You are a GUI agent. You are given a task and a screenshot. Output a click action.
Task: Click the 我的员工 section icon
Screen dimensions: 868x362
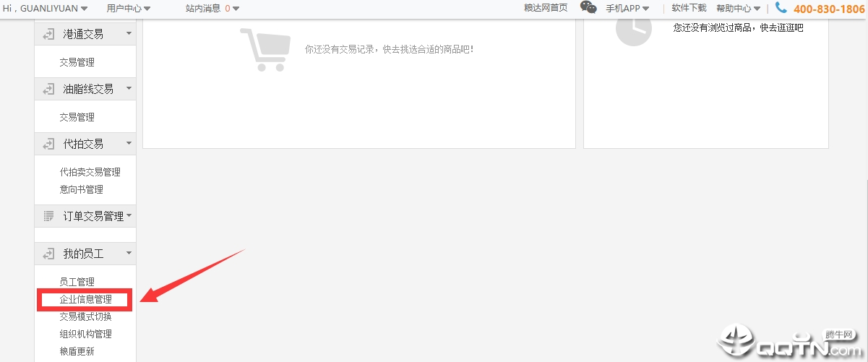48,254
